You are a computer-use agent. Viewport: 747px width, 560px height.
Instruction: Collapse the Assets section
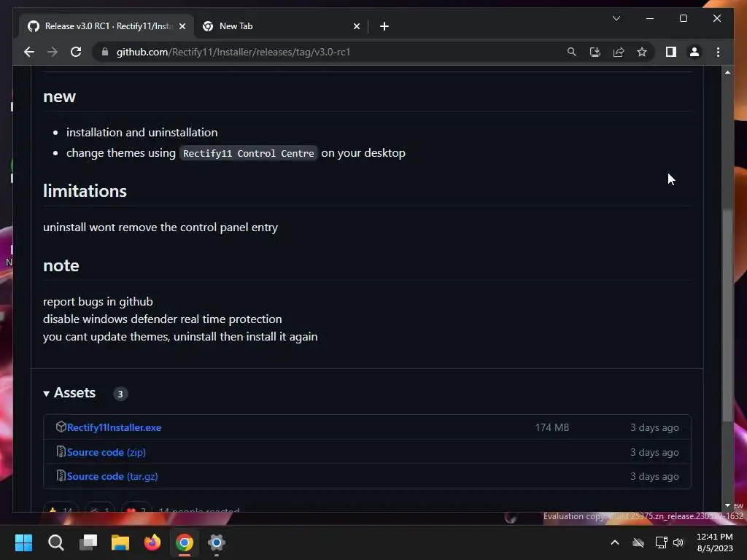[69, 393]
